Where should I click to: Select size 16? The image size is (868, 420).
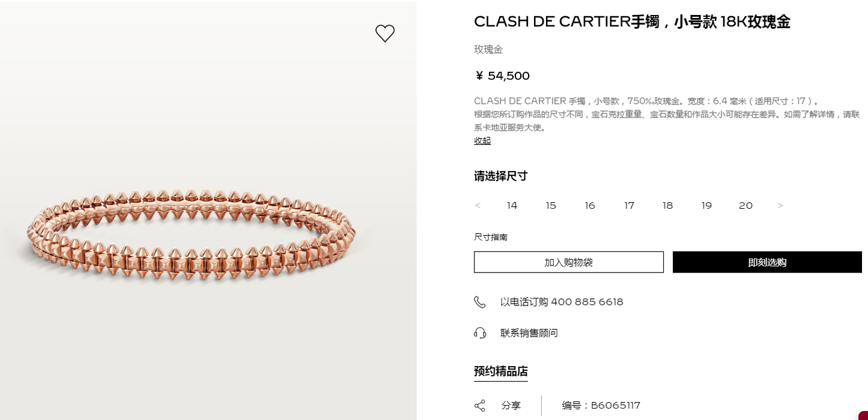click(x=590, y=205)
